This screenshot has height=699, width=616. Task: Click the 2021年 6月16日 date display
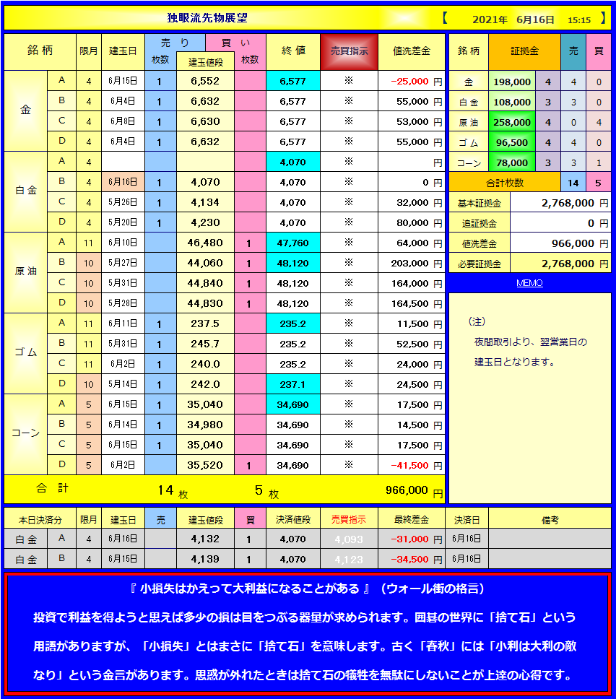click(513, 19)
